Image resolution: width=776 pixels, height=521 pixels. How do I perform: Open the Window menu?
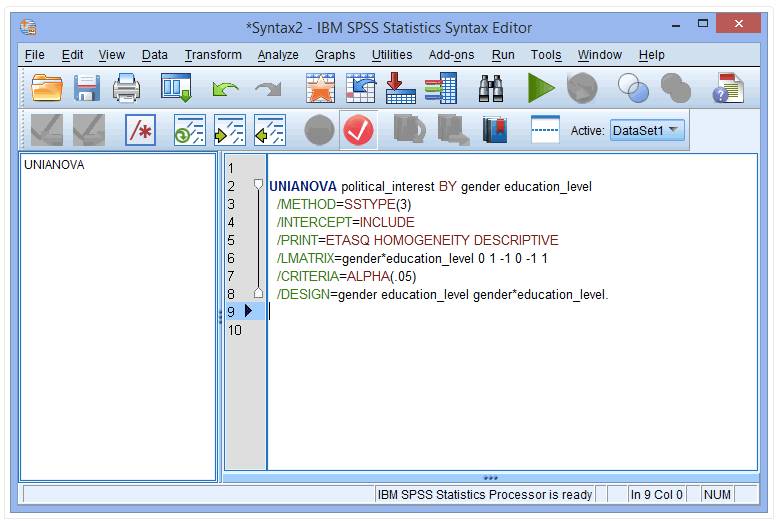(599, 55)
